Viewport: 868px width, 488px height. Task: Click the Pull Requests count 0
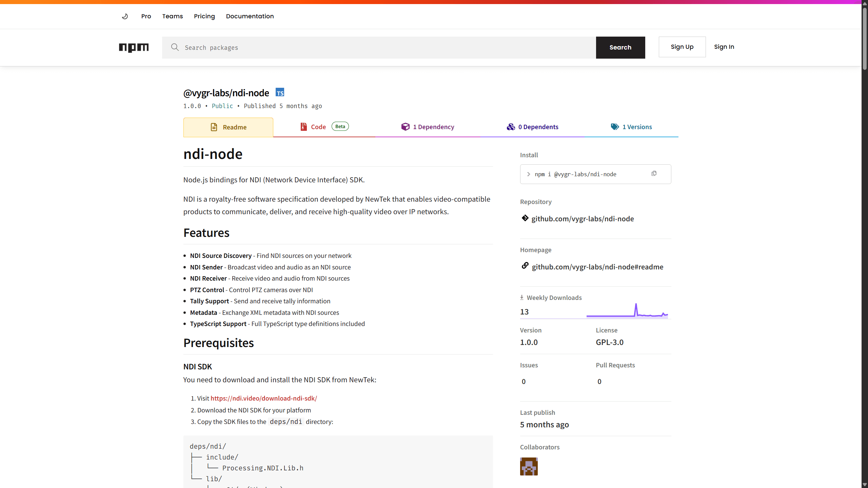[x=599, y=382]
